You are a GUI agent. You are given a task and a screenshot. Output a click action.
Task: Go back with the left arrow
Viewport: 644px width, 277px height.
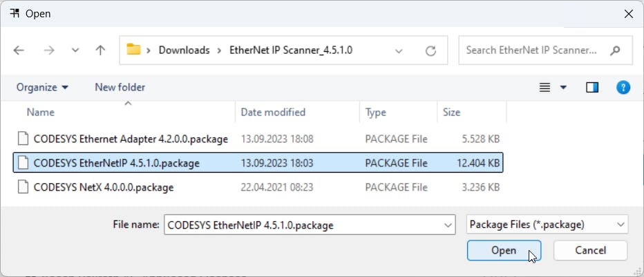(x=19, y=50)
